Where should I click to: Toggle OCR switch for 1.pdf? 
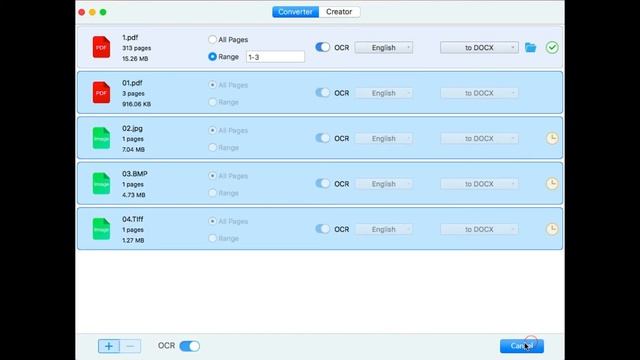[x=322, y=47]
